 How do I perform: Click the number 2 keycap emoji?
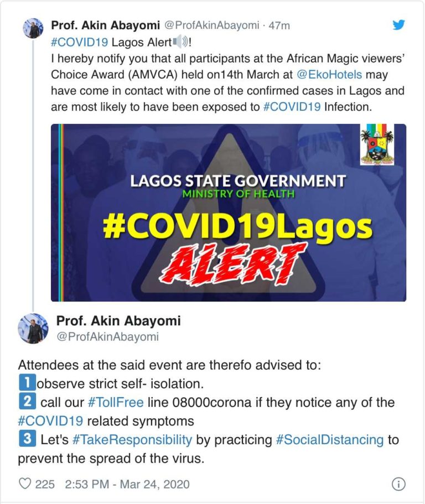pyautogui.click(x=27, y=402)
